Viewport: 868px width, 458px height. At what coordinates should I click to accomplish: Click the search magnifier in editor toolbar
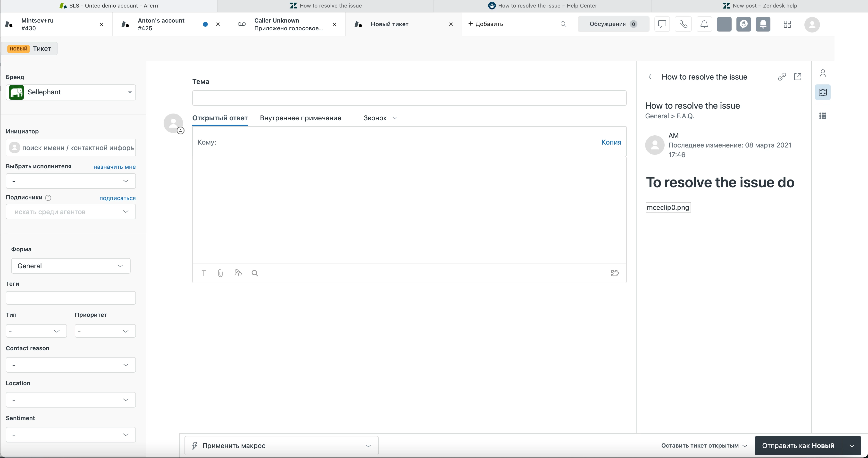tap(255, 273)
